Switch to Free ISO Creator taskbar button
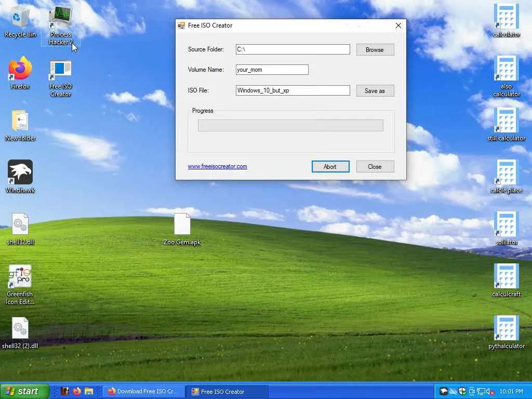 point(227,391)
